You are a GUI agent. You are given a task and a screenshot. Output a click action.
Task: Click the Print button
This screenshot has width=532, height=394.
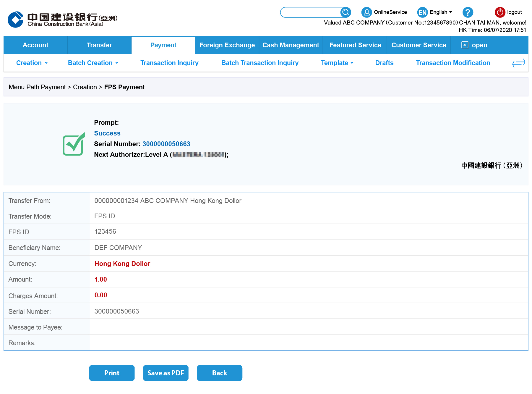112,373
